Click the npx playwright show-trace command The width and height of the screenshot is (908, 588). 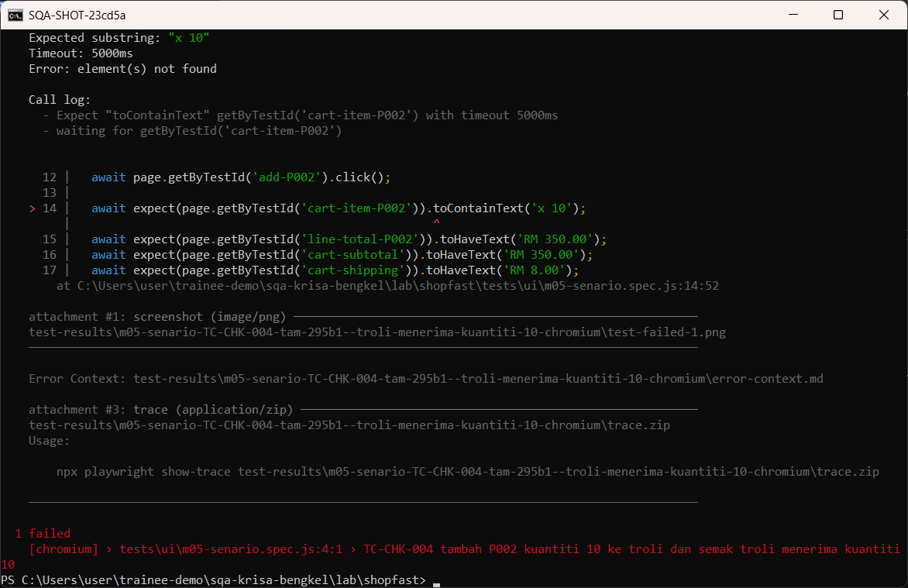tap(467, 472)
